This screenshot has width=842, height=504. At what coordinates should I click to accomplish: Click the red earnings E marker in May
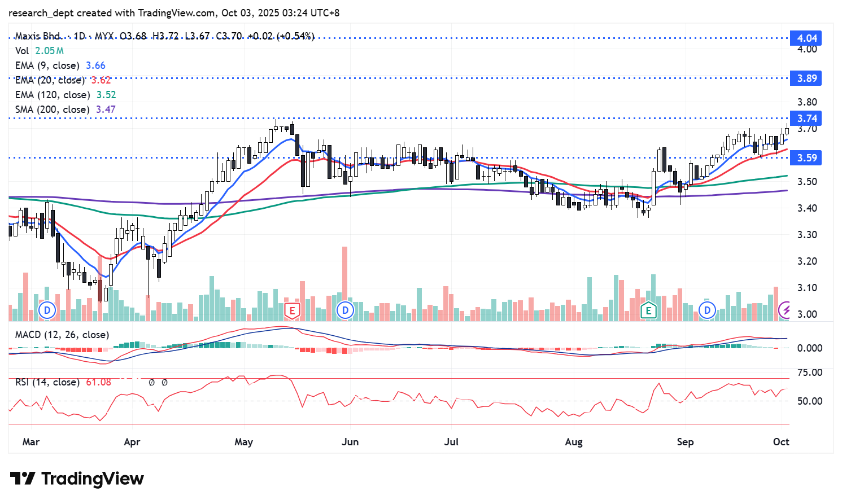coord(292,310)
